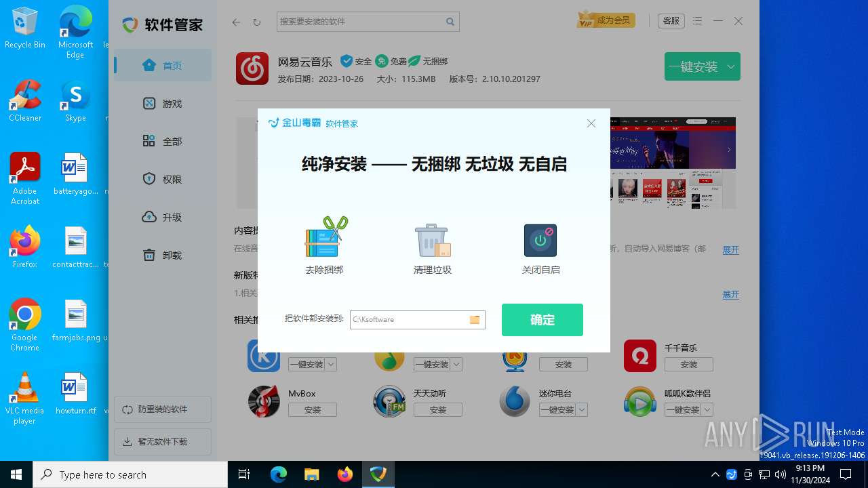Click the 防重装的软件 button
The image size is (868, 488).
[x=163, y=409]
